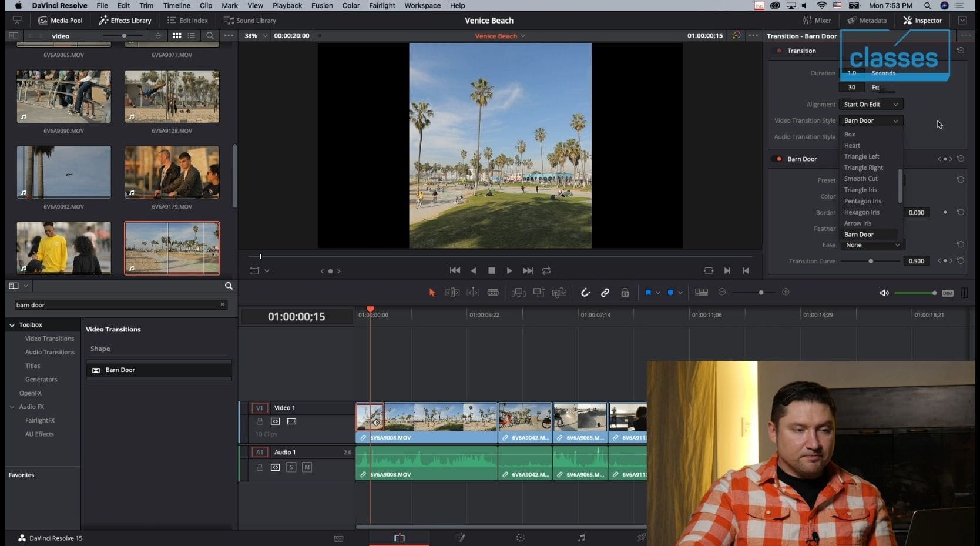Viewport: 980px width, 546px height.
Task: Toggle Position Lock padlock in toolbar
Action: click(625, 293)
